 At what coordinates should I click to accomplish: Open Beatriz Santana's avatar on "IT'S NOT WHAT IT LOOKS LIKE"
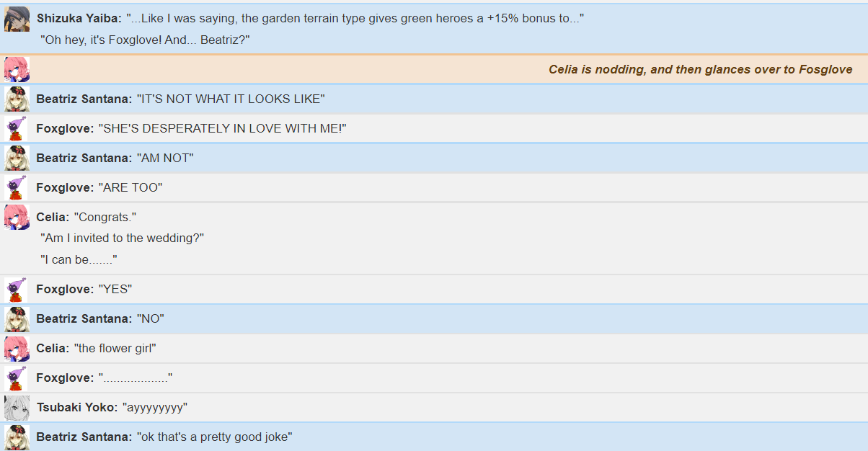[x=17, y=99]
